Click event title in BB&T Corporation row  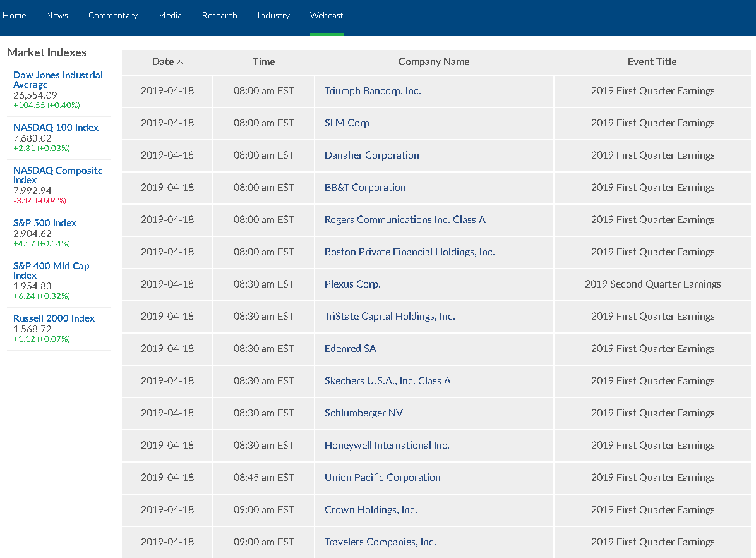(653, 188)
